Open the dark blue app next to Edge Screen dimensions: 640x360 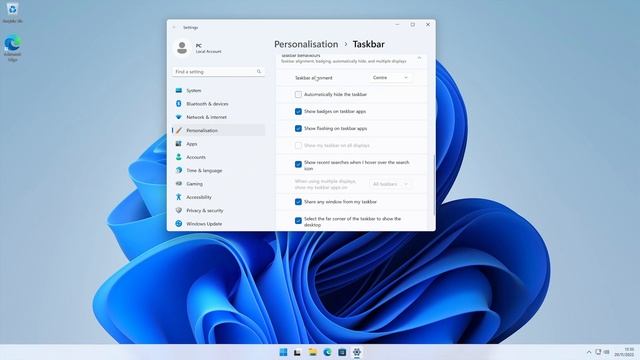[342, 352]
